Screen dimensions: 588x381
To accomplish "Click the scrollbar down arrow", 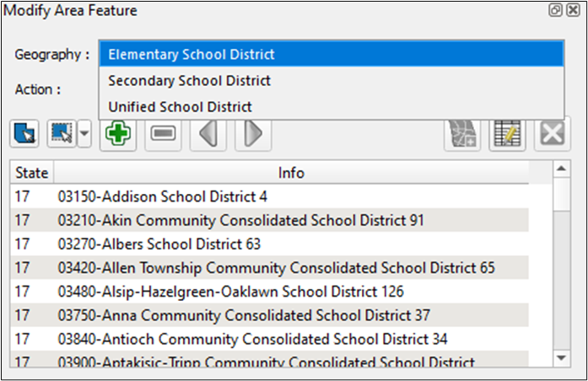I will [x=561, y=358].
